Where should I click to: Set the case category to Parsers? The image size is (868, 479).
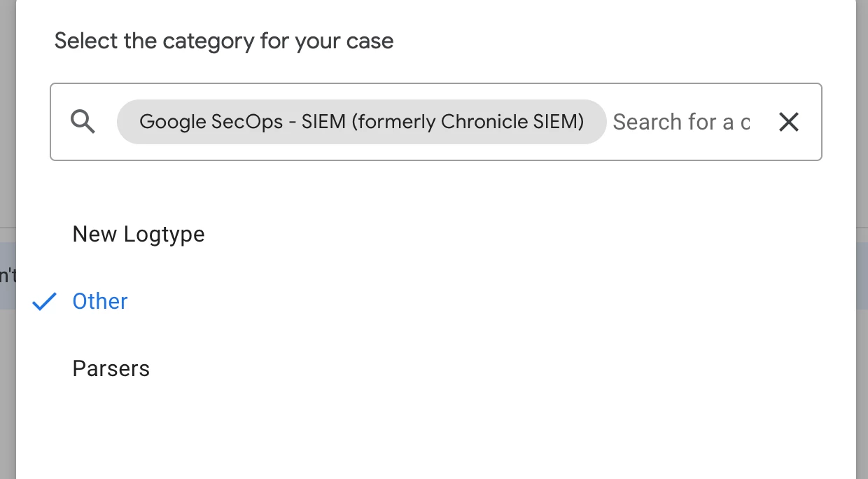point(111,368)
